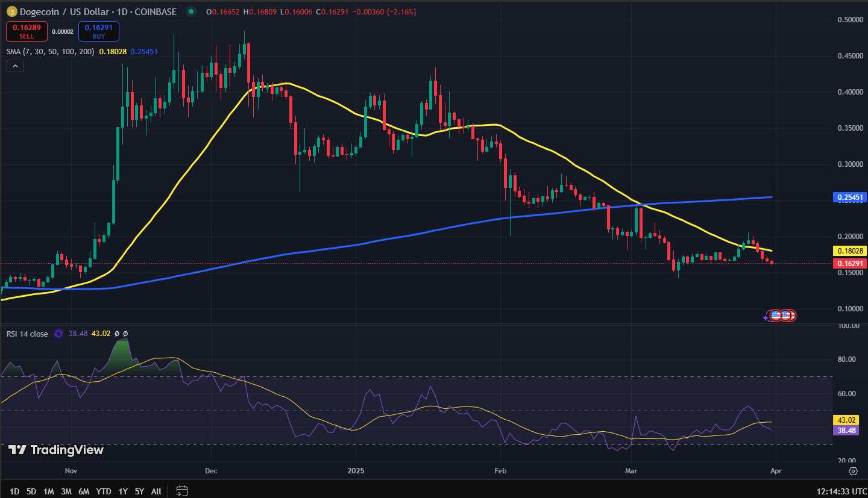Click the Nov label on time axis

pos(71,471)
